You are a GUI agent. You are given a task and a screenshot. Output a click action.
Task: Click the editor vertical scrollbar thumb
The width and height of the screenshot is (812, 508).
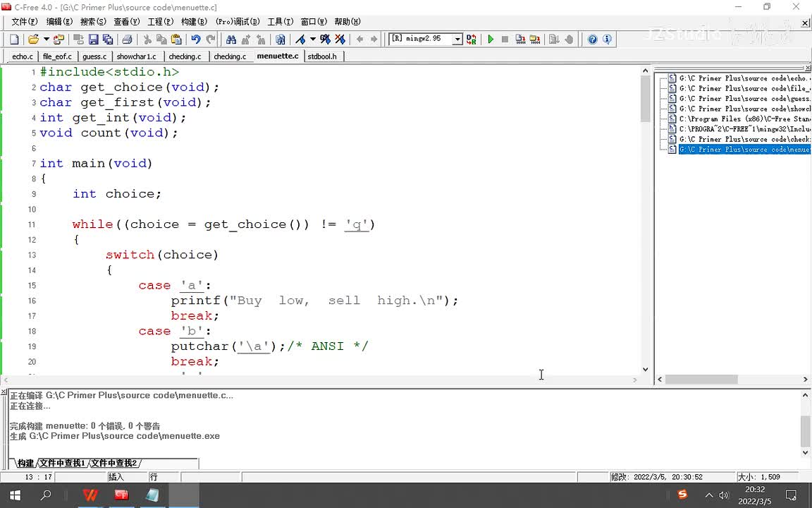[645, 99]
